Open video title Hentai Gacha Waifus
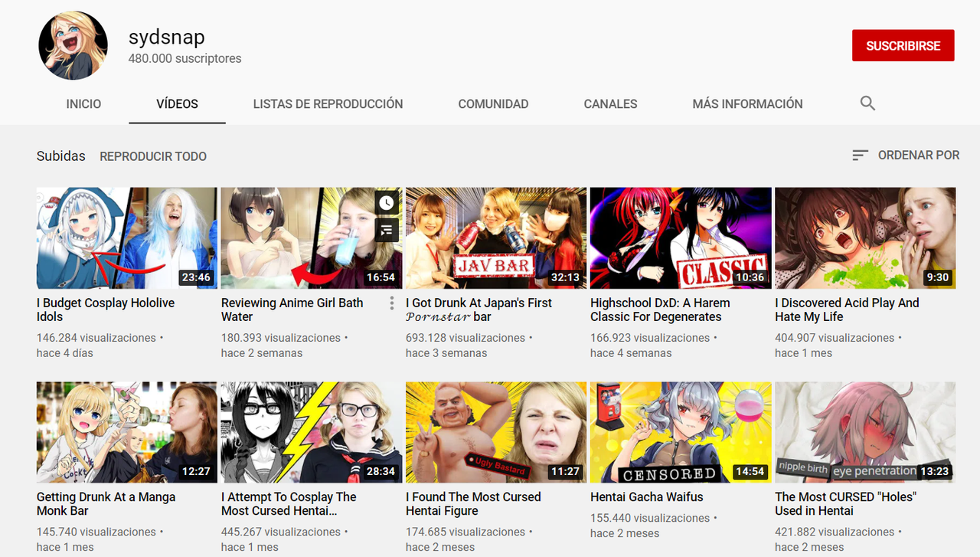The width and height of the screenshot is (980, 557). 647,496
